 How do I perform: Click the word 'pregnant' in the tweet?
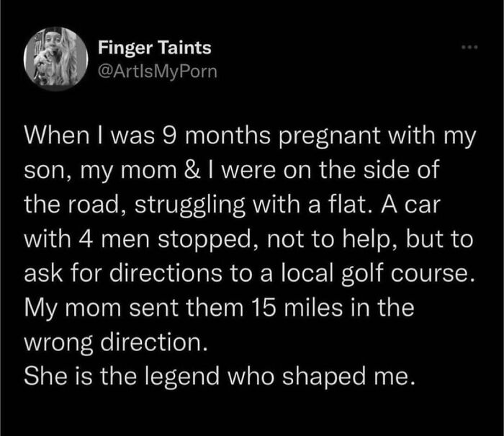330,137
